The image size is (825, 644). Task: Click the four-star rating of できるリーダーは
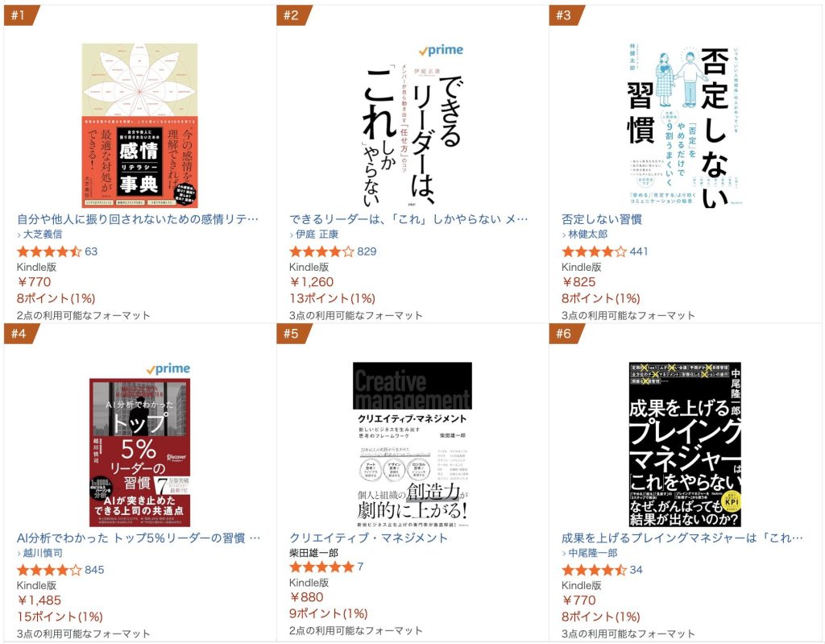pyautogui.click(x=322, y=251)
